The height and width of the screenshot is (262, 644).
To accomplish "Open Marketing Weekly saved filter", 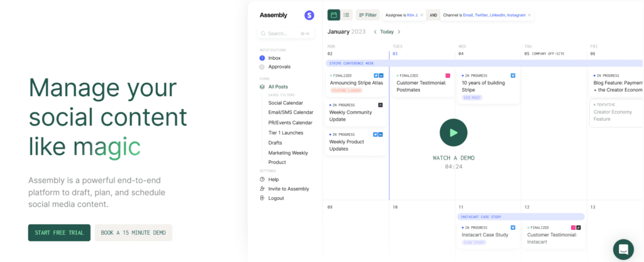I will [288, 153].
